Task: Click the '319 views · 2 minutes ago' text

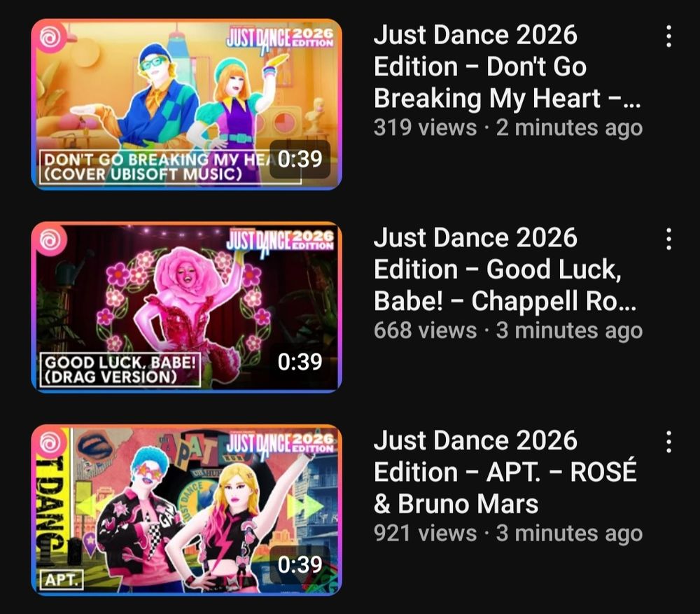Action: pos(508,127)
